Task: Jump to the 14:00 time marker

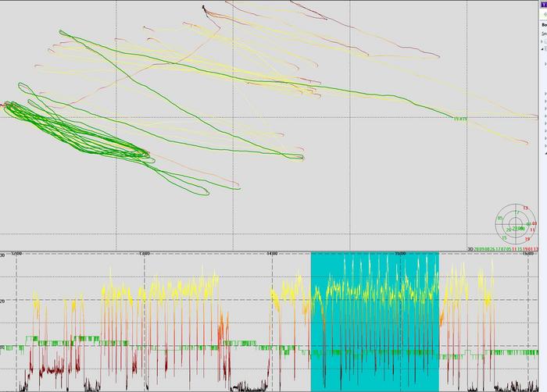Action: coord(271,254)
